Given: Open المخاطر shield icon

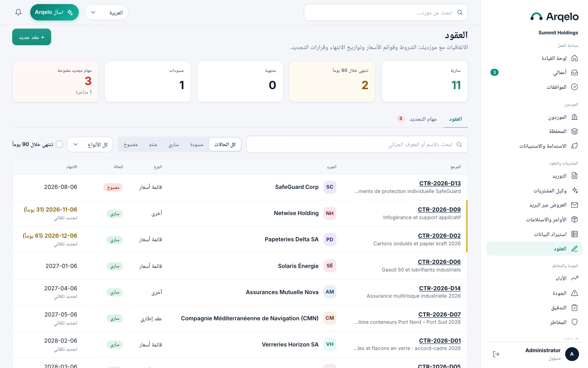Looking at the screenshot, I should [x=574, y=322].
